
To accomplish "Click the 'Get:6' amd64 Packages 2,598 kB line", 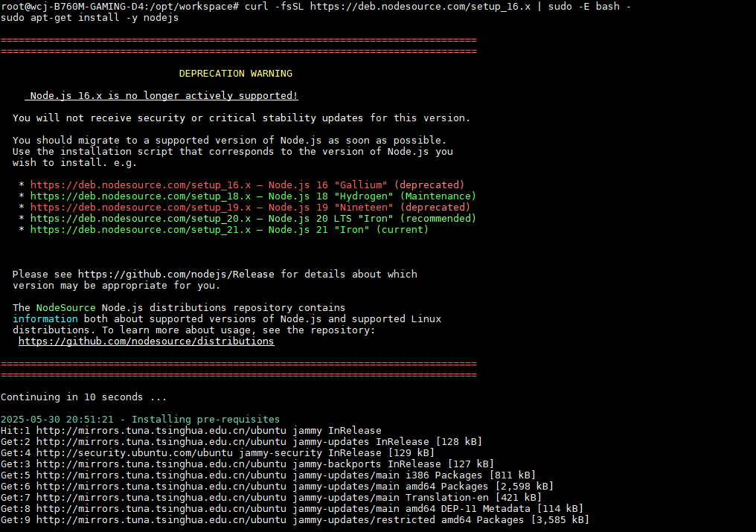I will pos(277,486).
